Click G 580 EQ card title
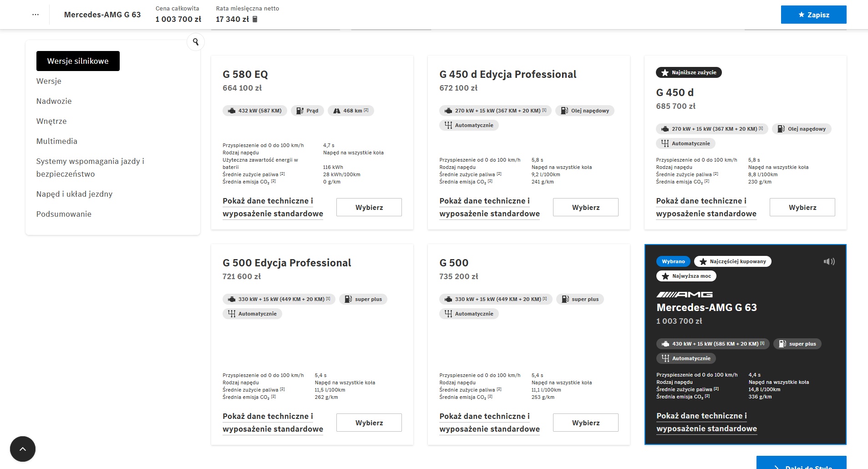This screenshot has width=868, height=469. (245, 74)
